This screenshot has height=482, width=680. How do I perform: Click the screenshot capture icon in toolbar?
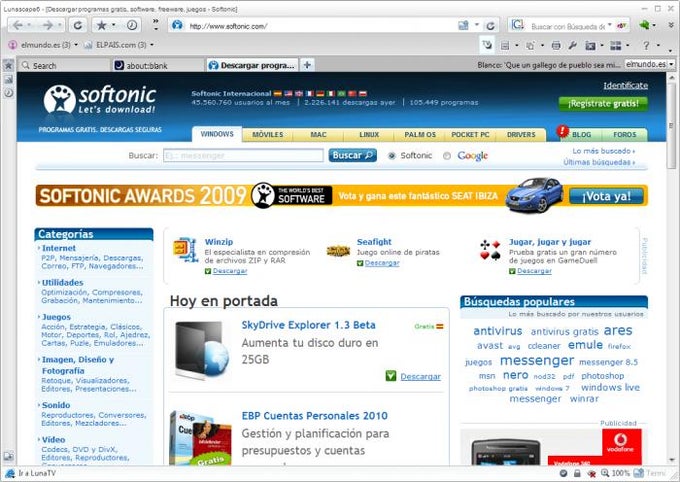tap(590, 45)
